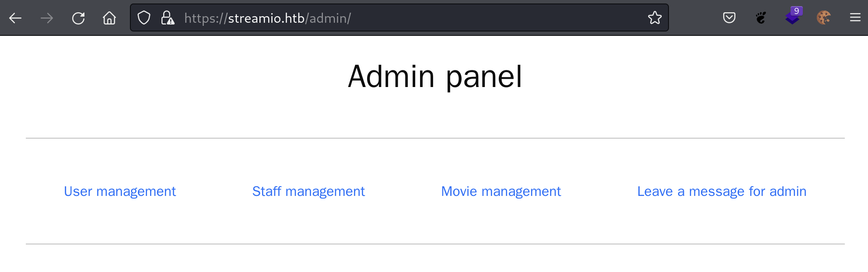Go to Staff management
868x272 pixels.
pos(308,192)
